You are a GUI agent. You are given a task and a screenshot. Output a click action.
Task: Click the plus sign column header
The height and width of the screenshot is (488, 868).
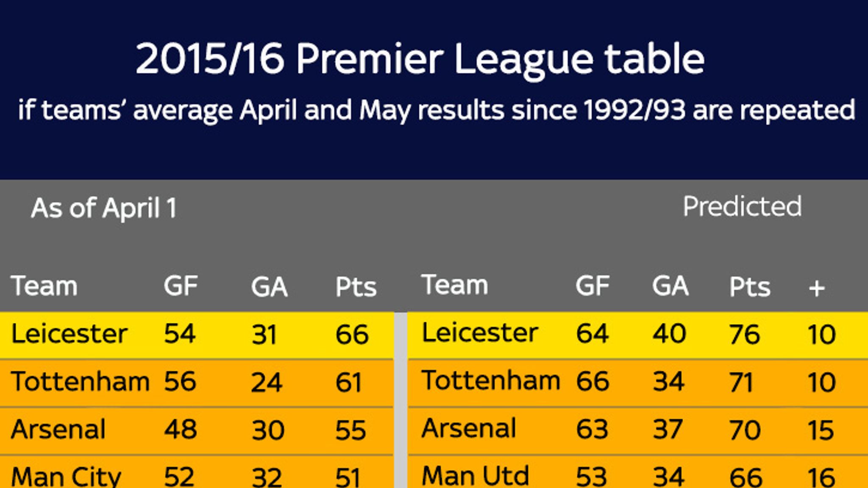(816, 288)
